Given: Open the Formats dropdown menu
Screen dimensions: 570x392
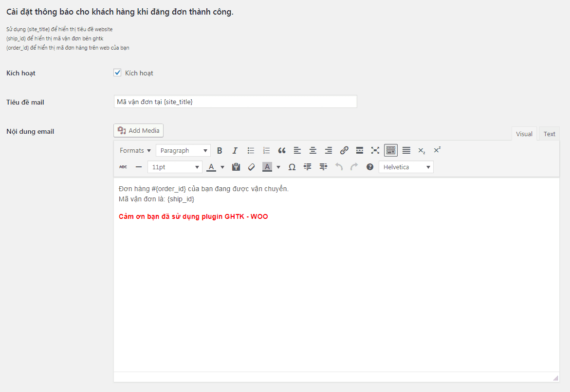Looking at the screenshot, I should (x=135, y=150).
